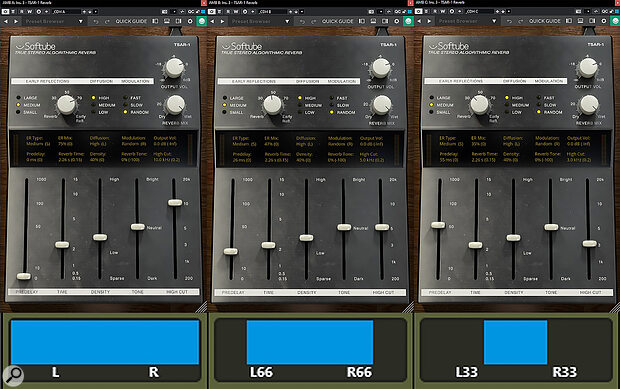
Task: Click the full-width L–R blue pan display
Action: tap(105, 342)
